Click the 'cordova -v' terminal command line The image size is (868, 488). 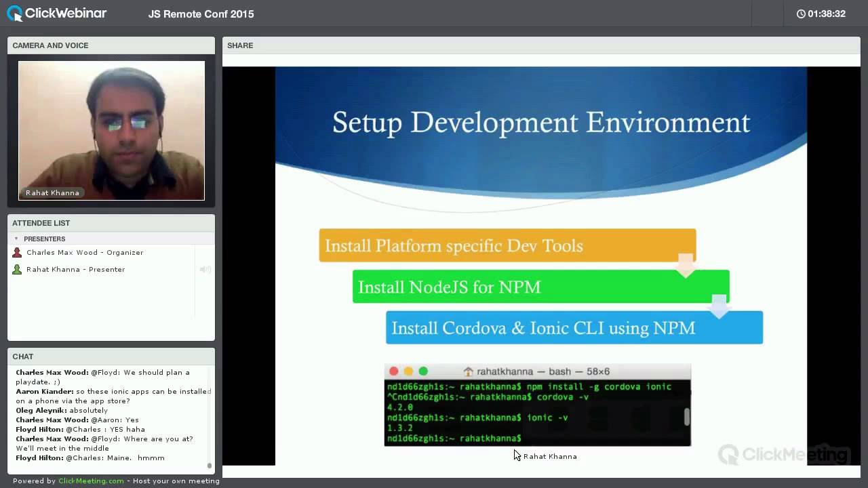(488, 397)
